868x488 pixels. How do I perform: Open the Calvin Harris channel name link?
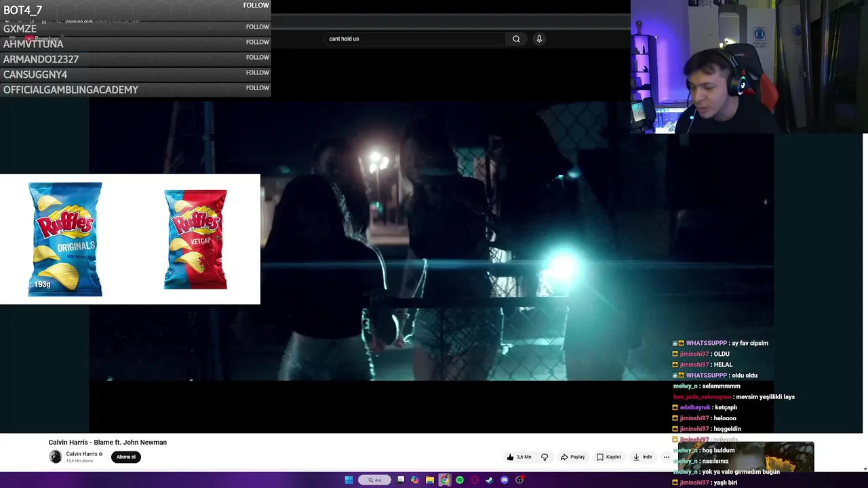click(81, 454)
